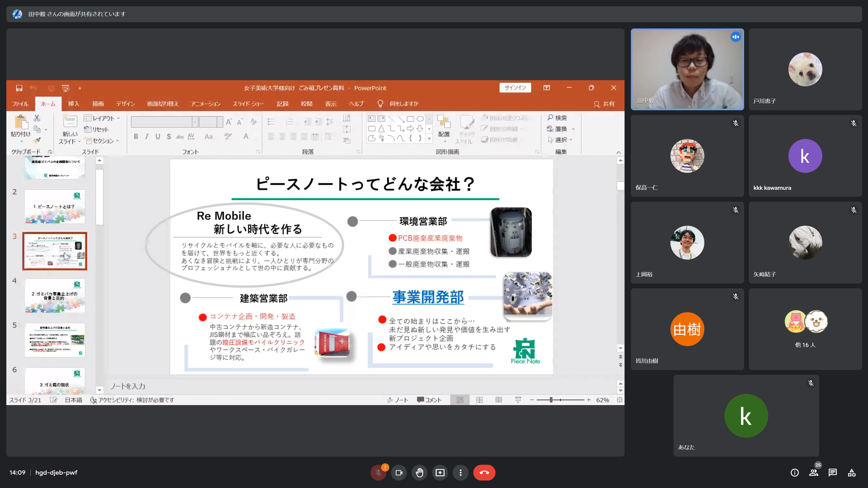The height and width of the screenshot is (488, 868).
Task: Toggle Underline formatting button
Action: tap(158, 137)
